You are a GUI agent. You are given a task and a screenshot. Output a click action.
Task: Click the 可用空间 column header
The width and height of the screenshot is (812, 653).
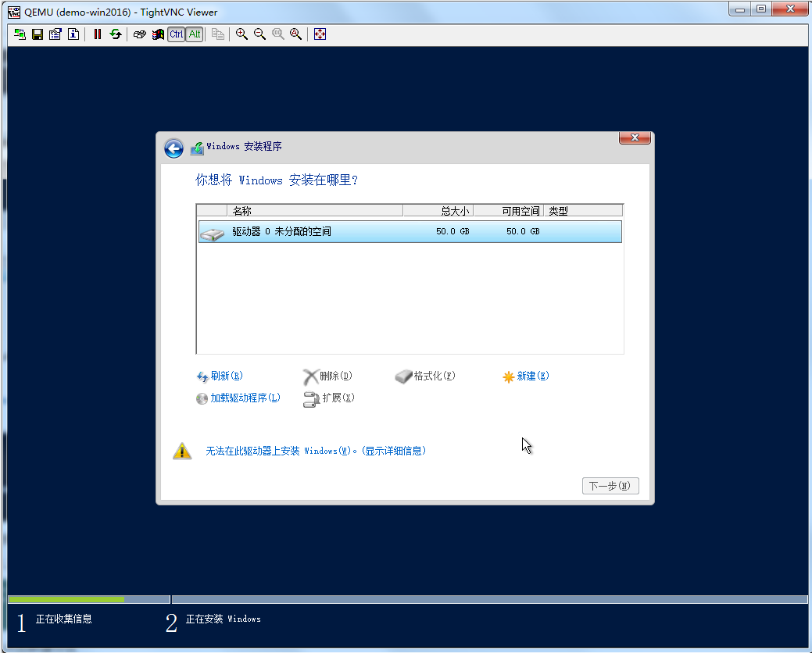(509, 211)
